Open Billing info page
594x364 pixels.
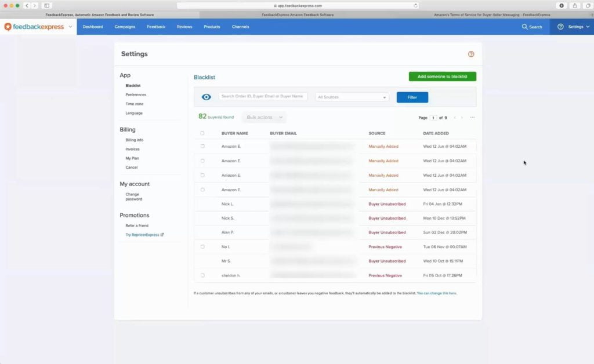pos(135,140)
